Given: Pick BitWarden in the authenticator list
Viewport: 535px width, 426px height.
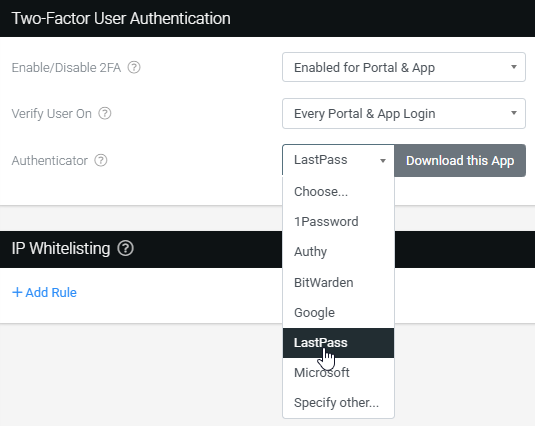Looking at the screenshot, I should [x=338, y=282].
